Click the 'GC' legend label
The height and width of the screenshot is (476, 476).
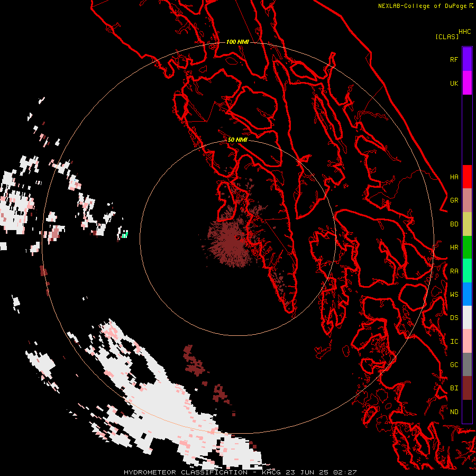454,365
